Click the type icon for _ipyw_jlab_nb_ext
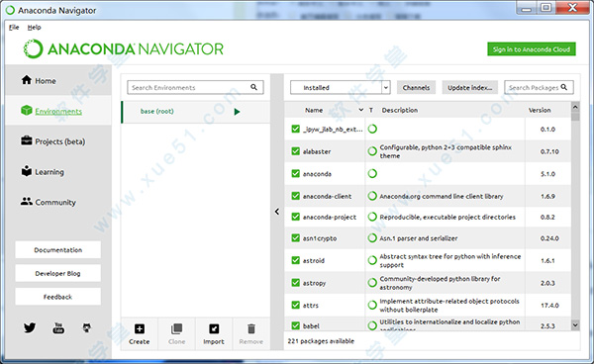This screenshot has height=364, width=594. pos(372,129)
